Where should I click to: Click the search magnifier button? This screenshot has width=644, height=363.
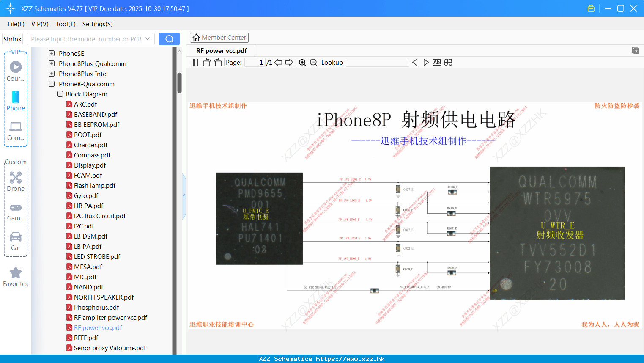click(x=169, y=39)
